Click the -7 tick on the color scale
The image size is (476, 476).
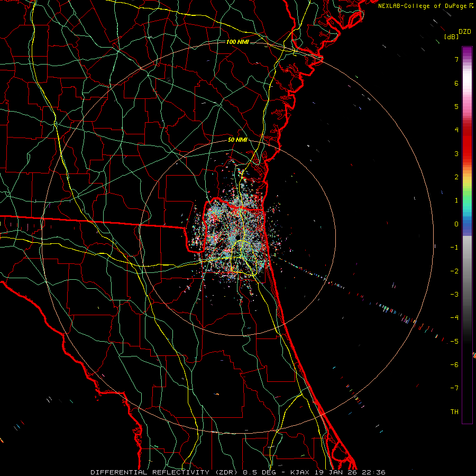click(454, 388)
